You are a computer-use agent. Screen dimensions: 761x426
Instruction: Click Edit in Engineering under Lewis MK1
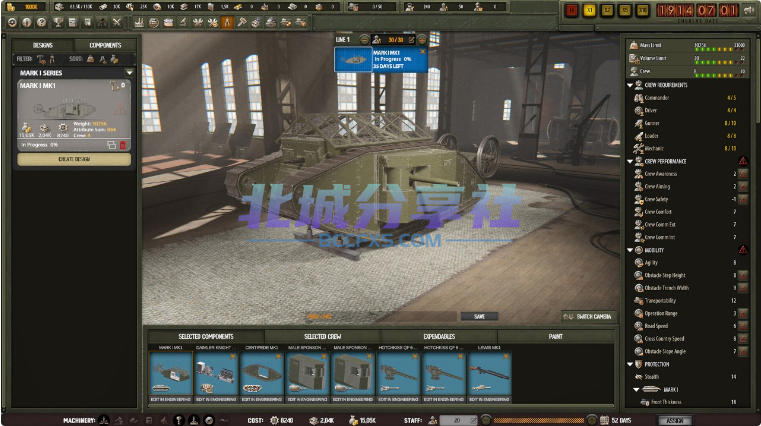point(489,399)
